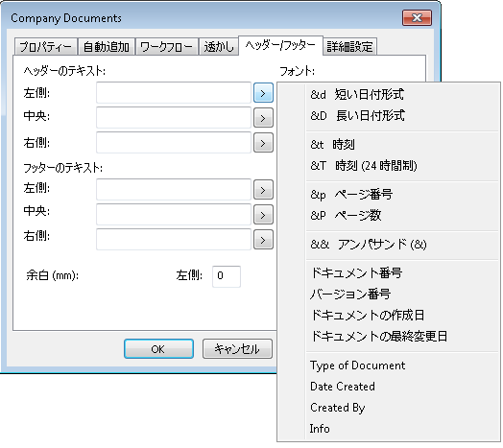Insert バージョン番号 from menu

coord(388,295)
